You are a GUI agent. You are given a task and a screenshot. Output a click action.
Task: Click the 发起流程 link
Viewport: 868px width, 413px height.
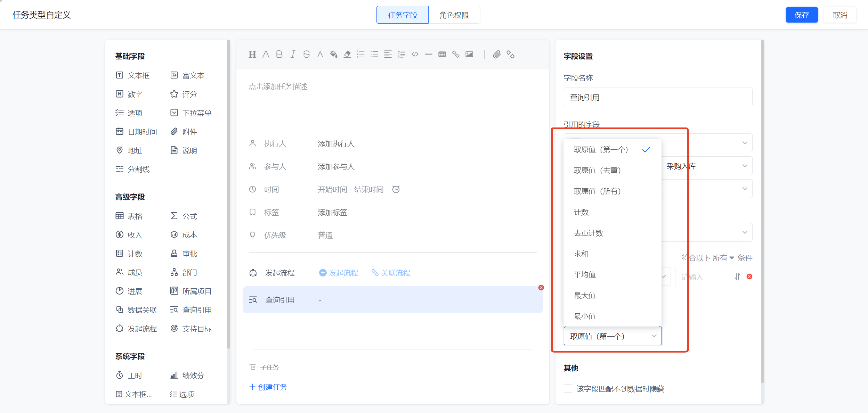[x=339, y=273]
